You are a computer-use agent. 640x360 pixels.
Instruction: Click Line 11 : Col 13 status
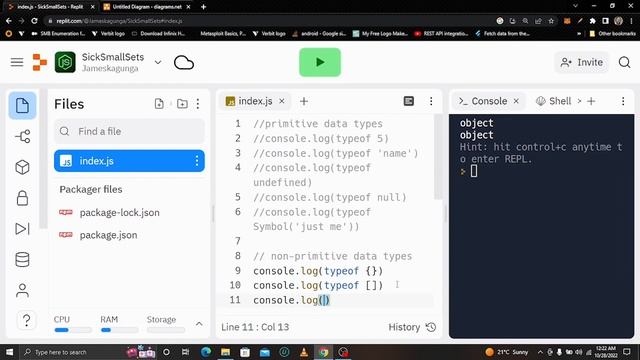tap(255, 327)
